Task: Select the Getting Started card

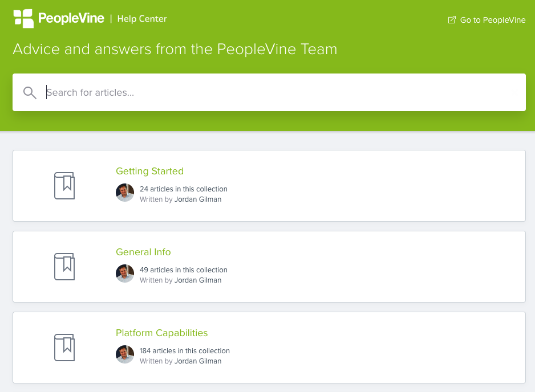Action: [x=342, y=186]
